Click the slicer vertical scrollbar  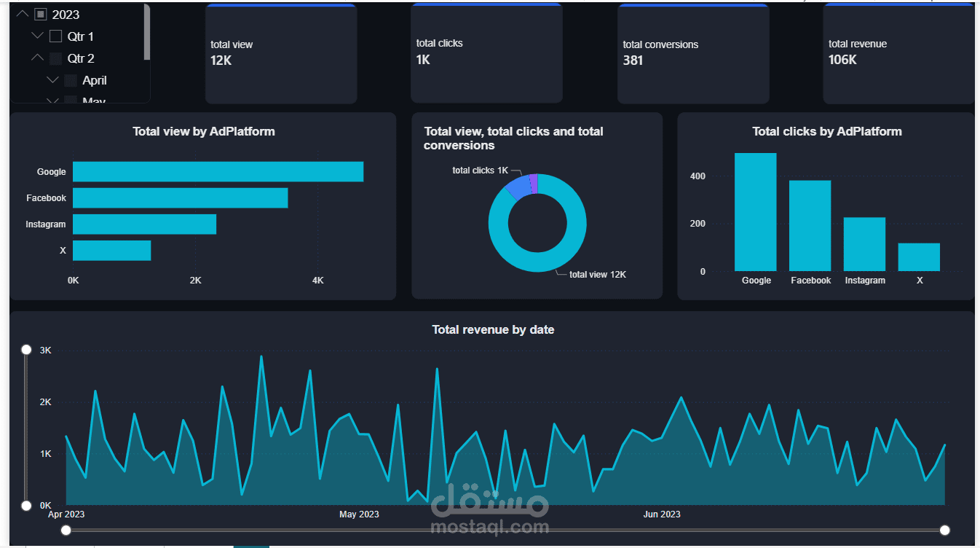(x=147, y=31)
